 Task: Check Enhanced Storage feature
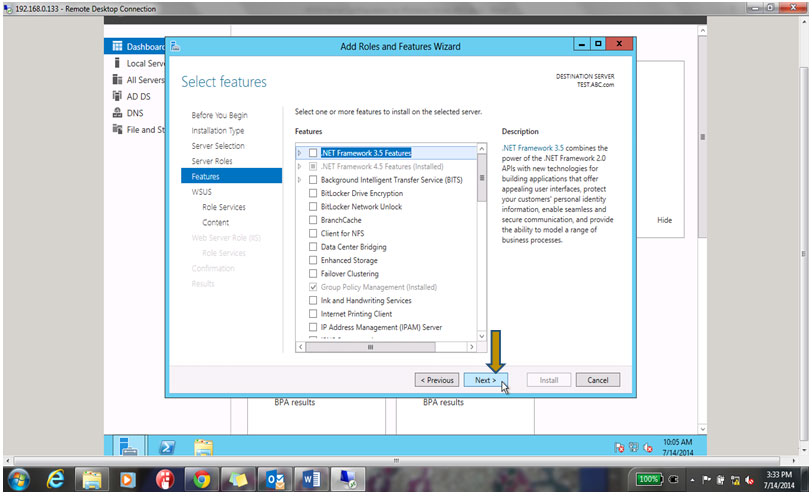313,260
